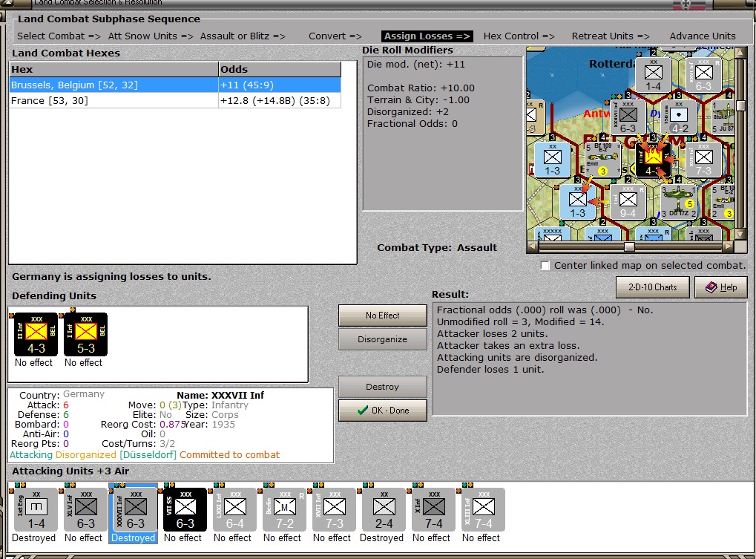
Task: Click the Advance Units step label
Action: click(x=703, y=36)
